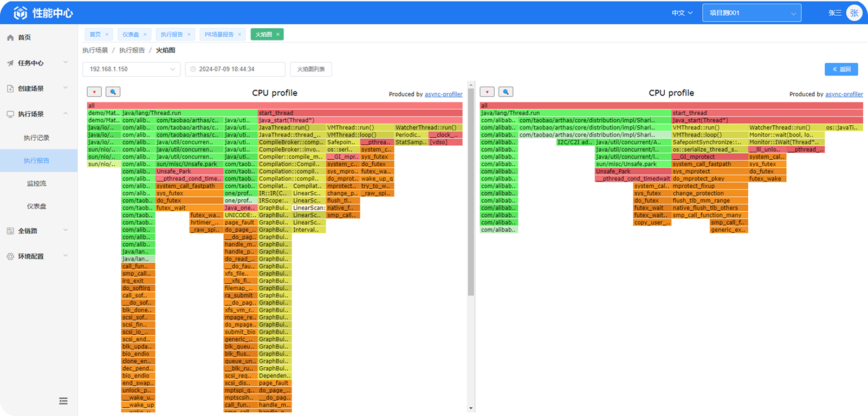
Task: Click the search magnifier in left flame graph
Action: click(x=113, y=92)
